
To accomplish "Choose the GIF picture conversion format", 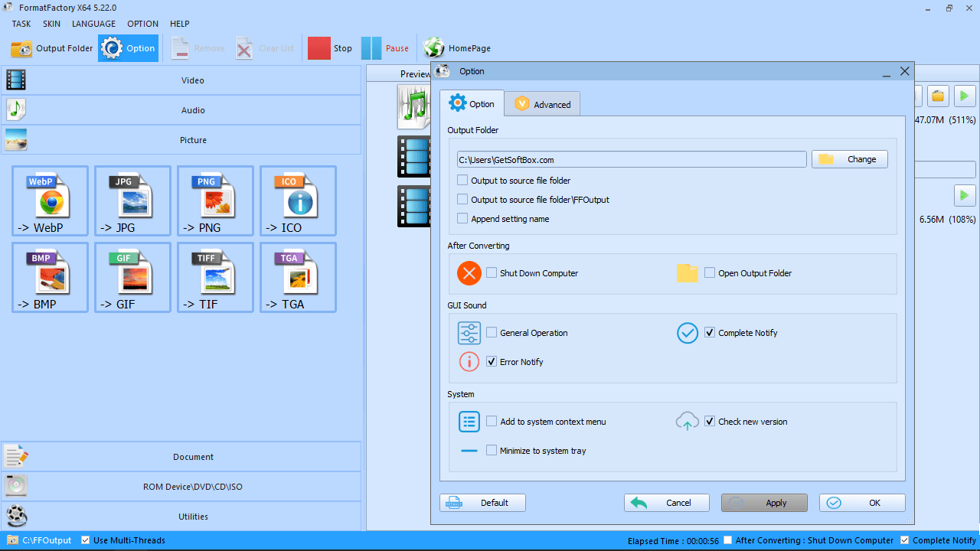I will (133, 277).
